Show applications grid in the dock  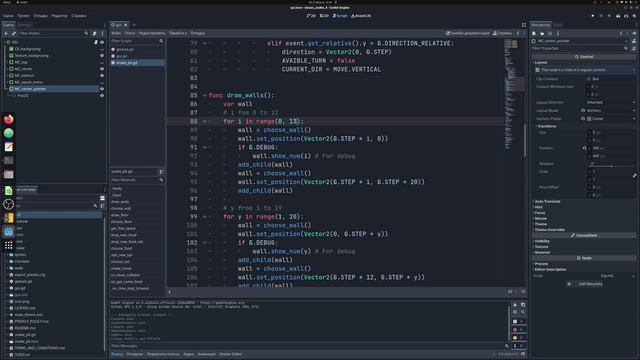pyautogui.click(x=9, y=245)
